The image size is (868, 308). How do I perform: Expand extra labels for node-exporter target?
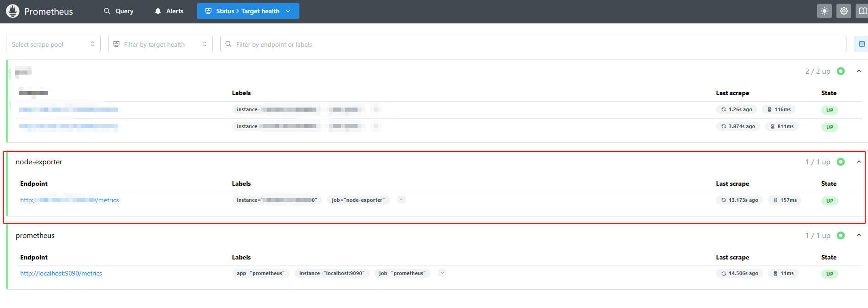pyautogui.click(x=401, y=200)
